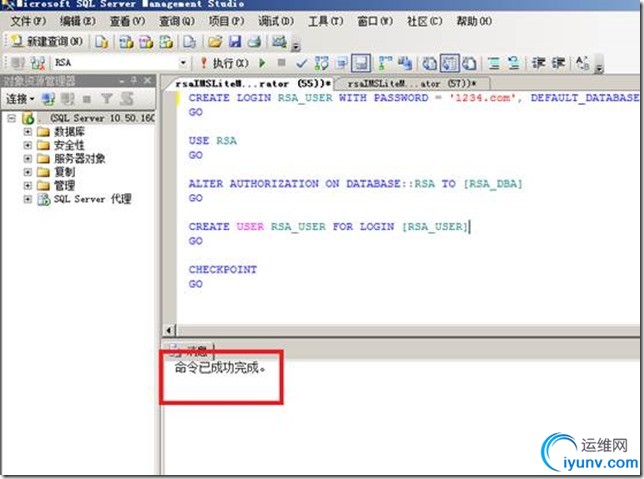Image resolution: width=644 pixels, height=479 pixels.
Task: Click the Change Connection icon
Action: [38, 63]
